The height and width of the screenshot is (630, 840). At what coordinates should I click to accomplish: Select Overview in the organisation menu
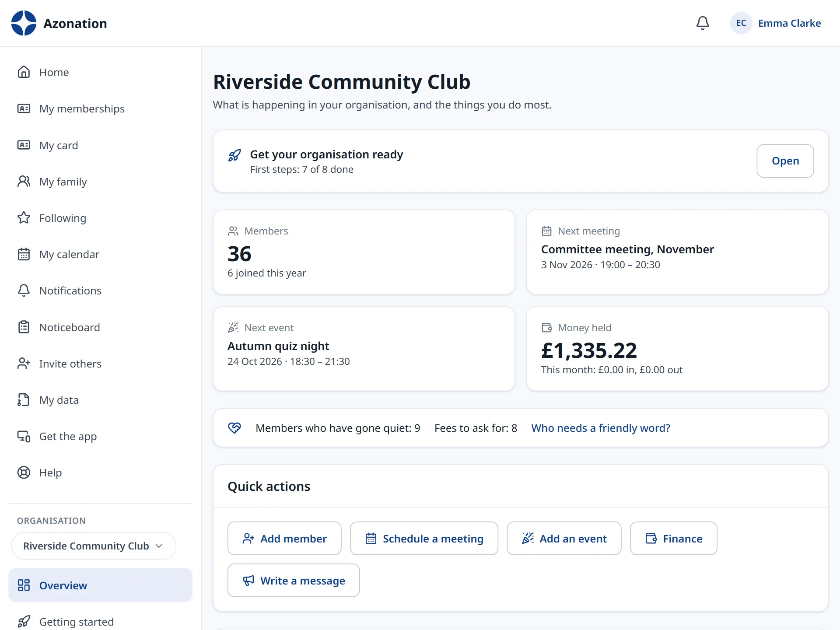coord(100,585)
